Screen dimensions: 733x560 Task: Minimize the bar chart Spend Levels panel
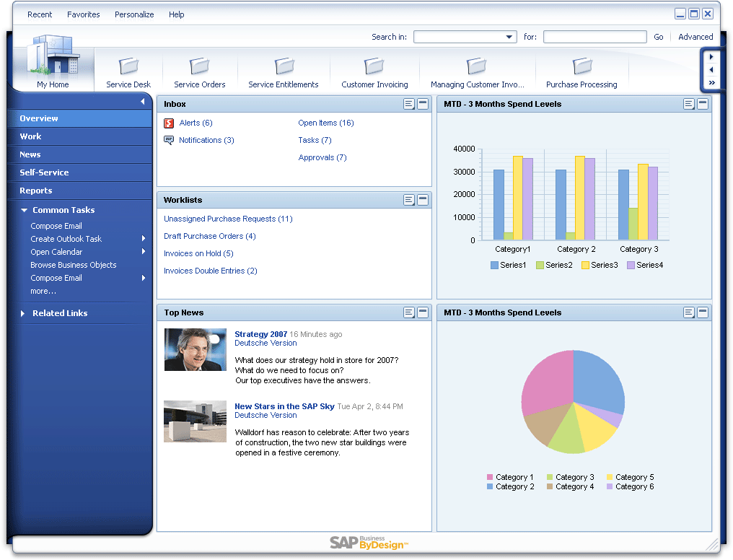pyautogui.click(x=702, y=104)
